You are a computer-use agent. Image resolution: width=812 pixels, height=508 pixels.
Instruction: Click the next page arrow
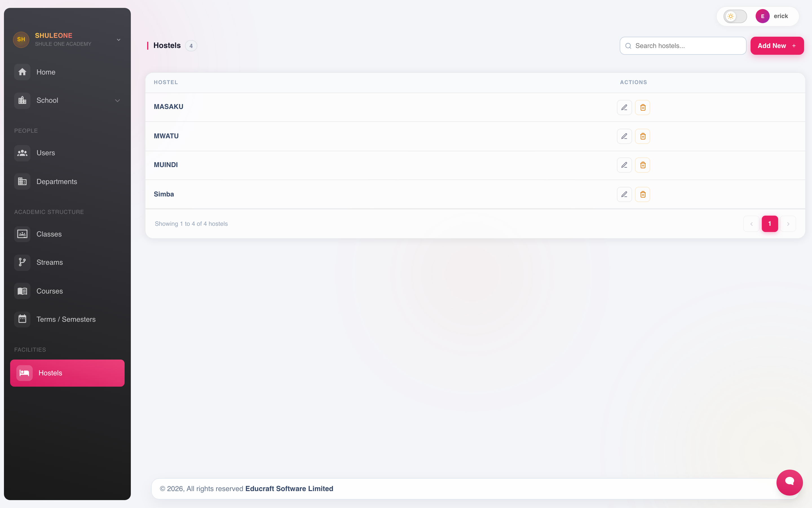[788, 224]
